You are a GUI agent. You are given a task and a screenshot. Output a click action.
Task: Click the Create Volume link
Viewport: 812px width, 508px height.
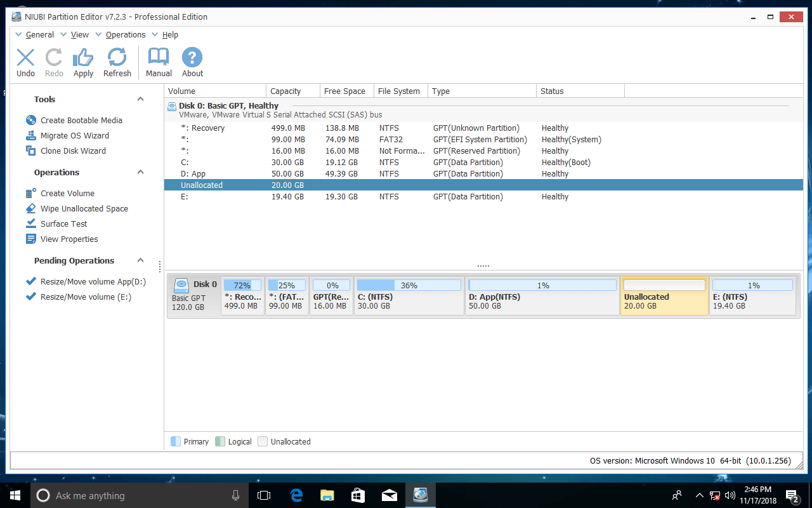pyautogui.click(x=67, y=193)
